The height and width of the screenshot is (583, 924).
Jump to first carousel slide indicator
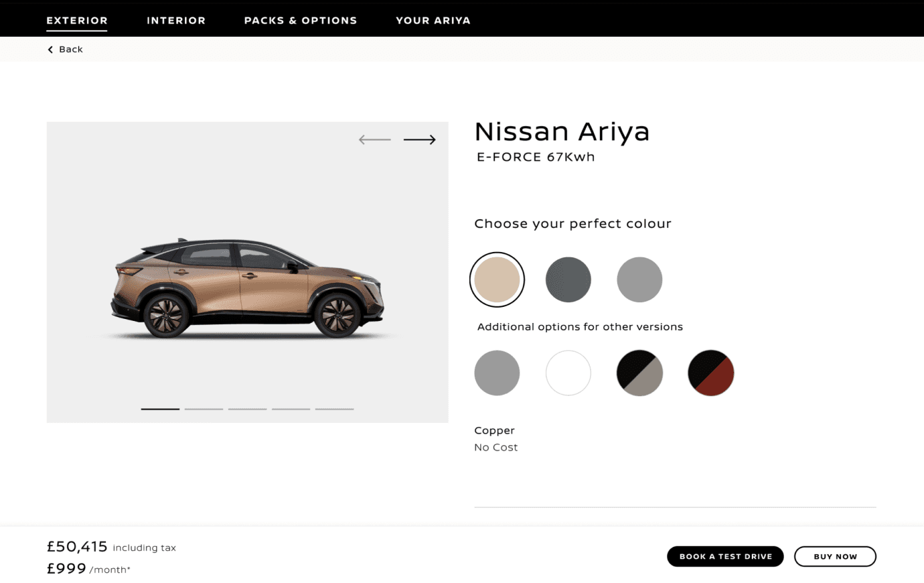160,409
